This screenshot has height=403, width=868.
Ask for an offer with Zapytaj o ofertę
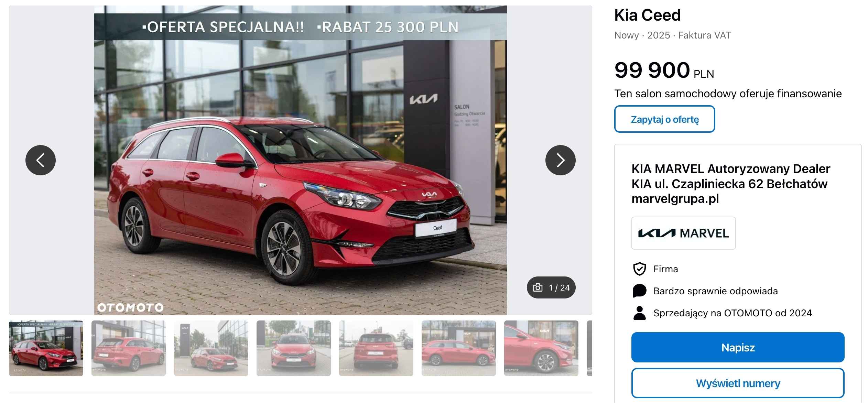coord(664,119)
